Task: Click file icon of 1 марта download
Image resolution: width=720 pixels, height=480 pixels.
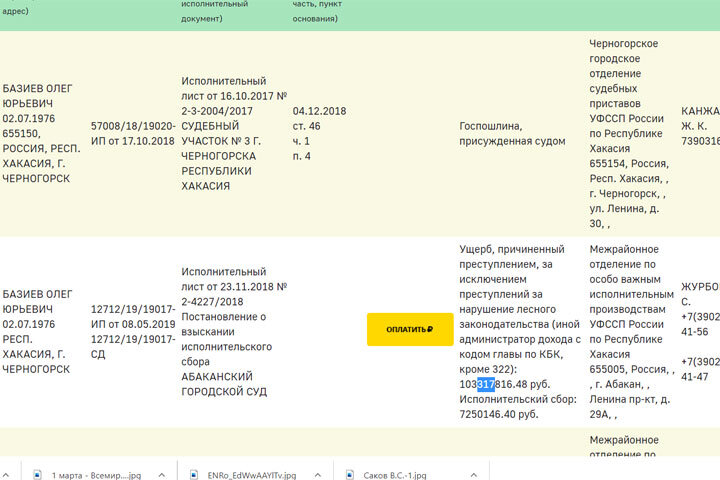Action: tap(38, 475)
